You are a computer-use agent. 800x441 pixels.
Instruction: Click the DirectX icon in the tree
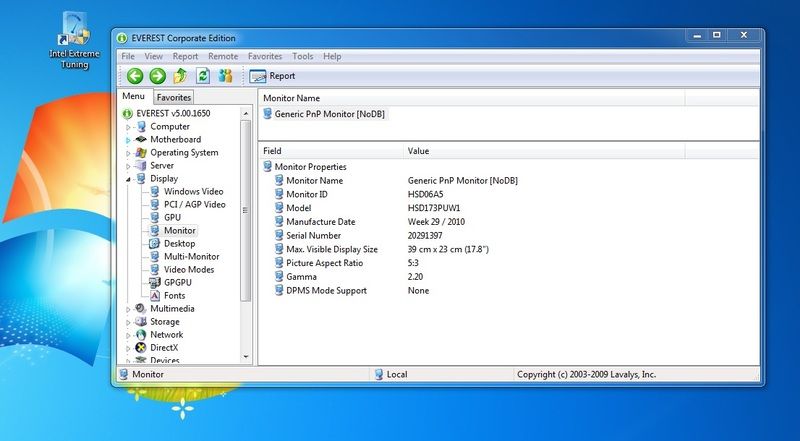141,348
